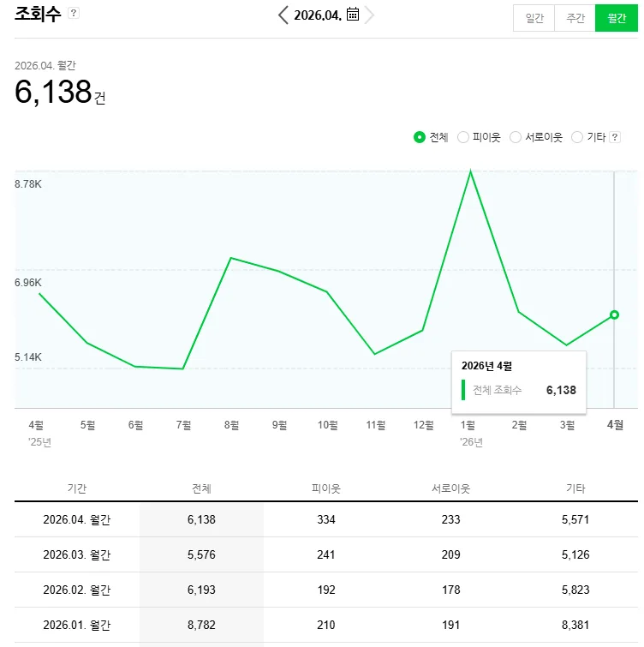This screenshot has width=644, height=647.
Task: Switch to 주간 weekly tab
Action: [x=575, y=18]
